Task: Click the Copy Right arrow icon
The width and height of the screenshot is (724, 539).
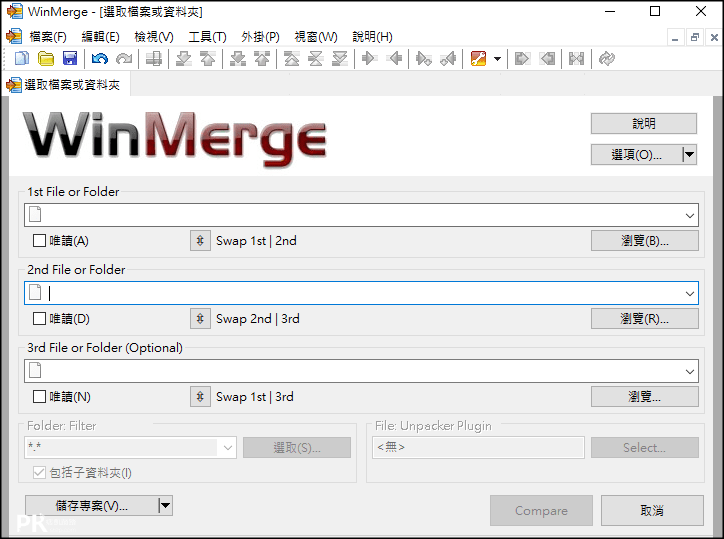Action: 370,59
